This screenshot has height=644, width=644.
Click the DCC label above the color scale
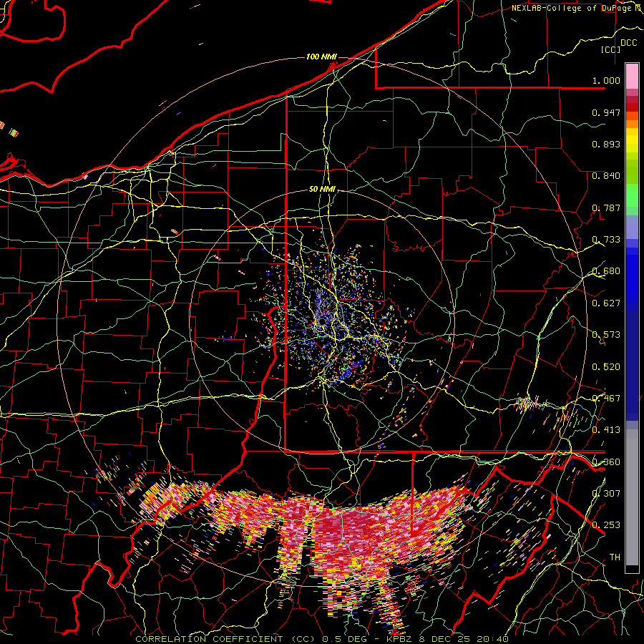point(628,43)
